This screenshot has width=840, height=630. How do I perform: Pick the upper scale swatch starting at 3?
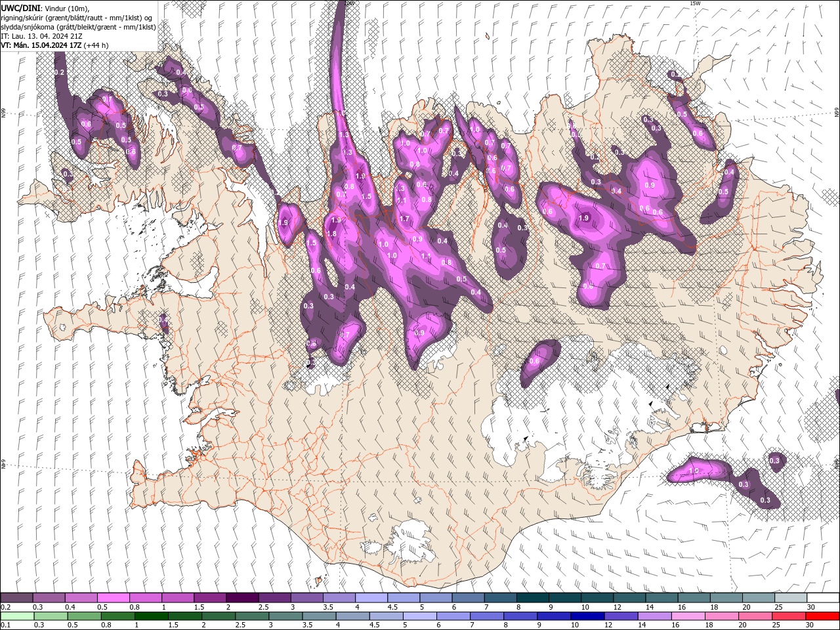[x=306, y=598]
